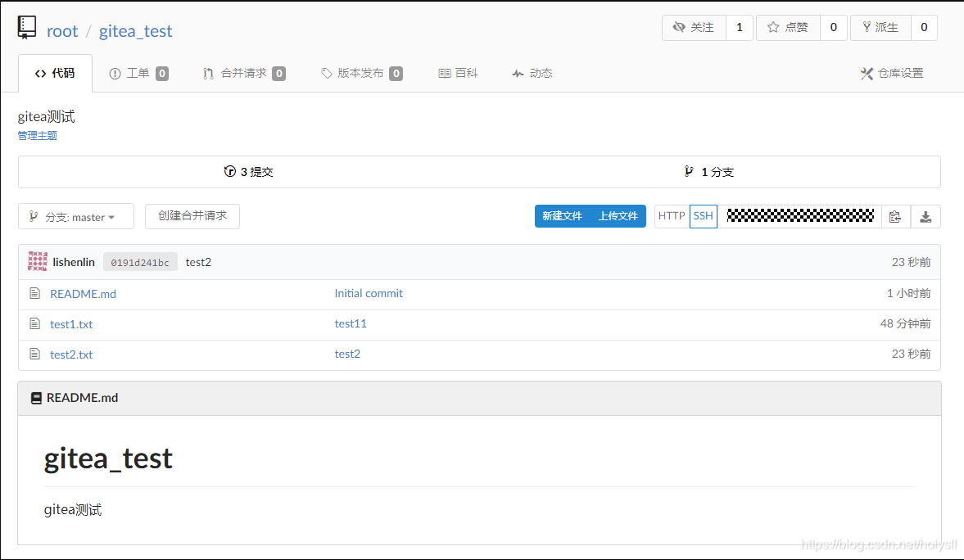The height and width of the screenshot is (560, 964).
Task: Open the 1 分支 branches list
Action: click(x=708, y=171)
